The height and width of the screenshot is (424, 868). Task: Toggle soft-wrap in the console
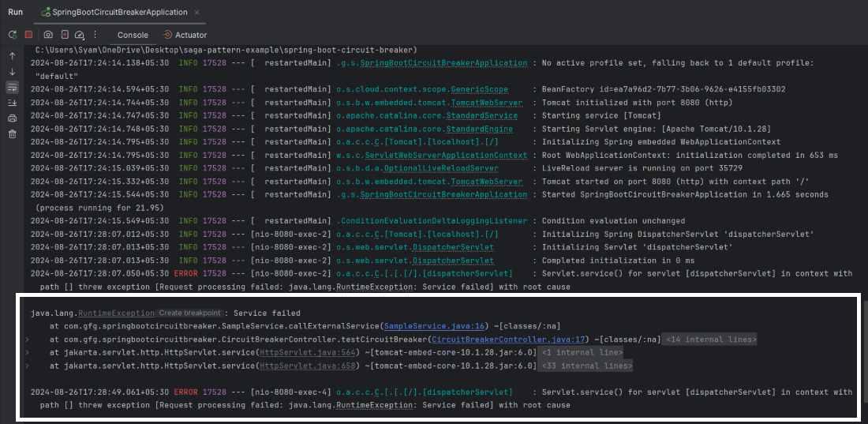(x=12, y=87)
